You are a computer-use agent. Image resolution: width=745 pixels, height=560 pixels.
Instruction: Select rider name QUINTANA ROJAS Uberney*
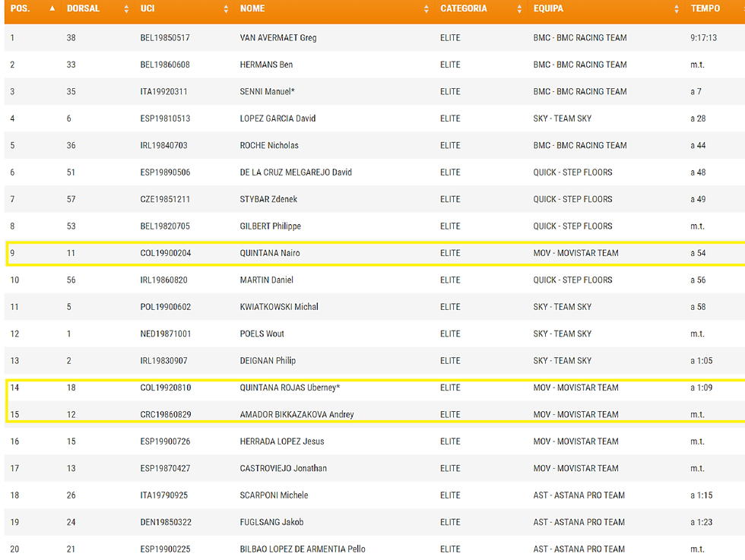pyautogui.click(x=290, y=388)
